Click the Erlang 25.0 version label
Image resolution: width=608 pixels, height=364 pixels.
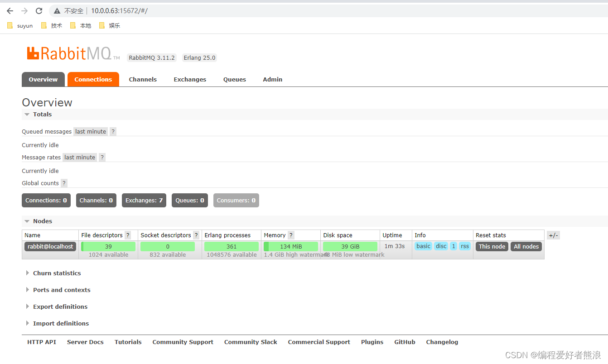[199, 58]
